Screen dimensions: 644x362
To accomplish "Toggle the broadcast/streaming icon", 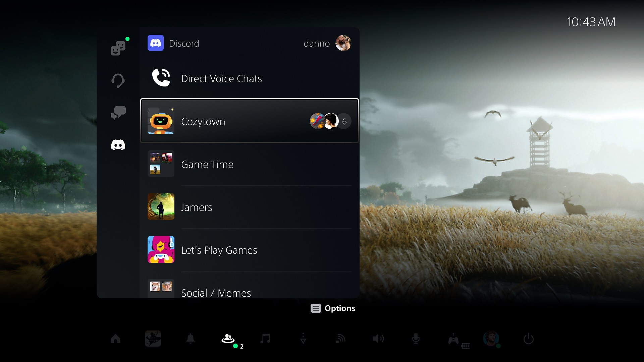I will click(340, 339).
